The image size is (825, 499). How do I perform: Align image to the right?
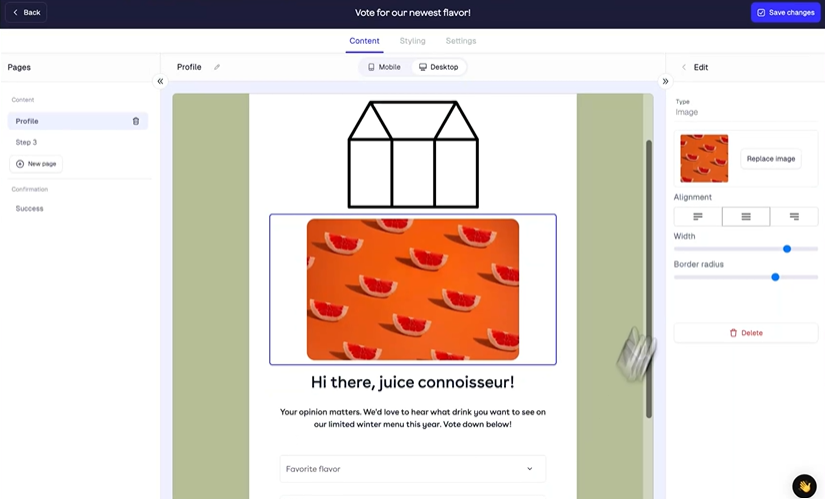click(794, 216)
